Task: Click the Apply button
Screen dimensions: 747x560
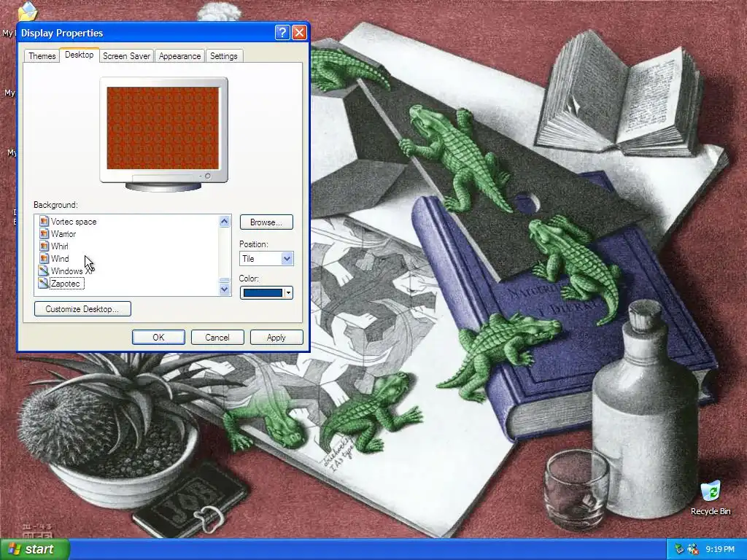Action: 276,337
